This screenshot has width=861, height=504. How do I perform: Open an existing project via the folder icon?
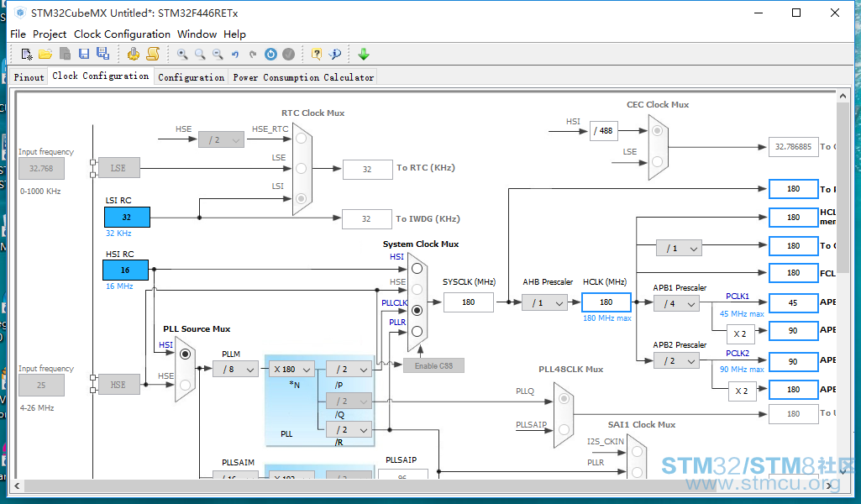[x=45, y=54]
